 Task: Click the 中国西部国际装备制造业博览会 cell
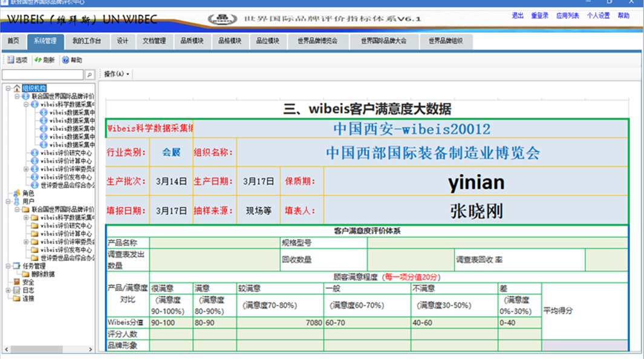click(433, 152)
